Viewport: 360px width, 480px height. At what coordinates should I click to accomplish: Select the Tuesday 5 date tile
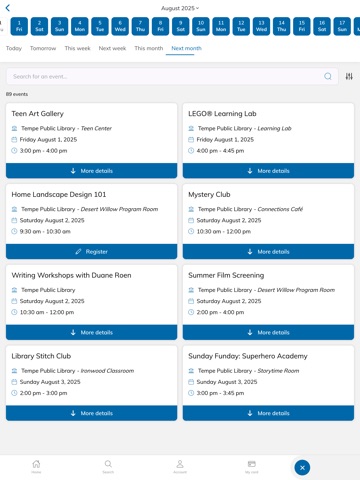pyautogui.click(x=100, y=26)
